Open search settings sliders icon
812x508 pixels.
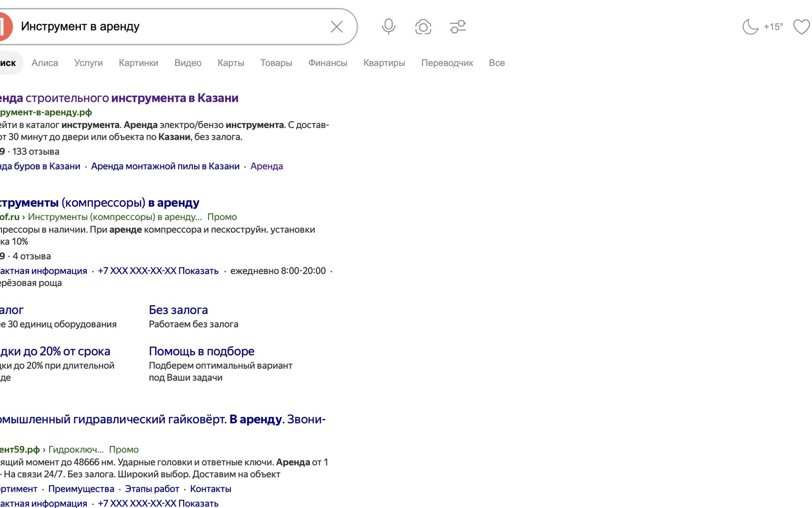(x=458, y=26)
